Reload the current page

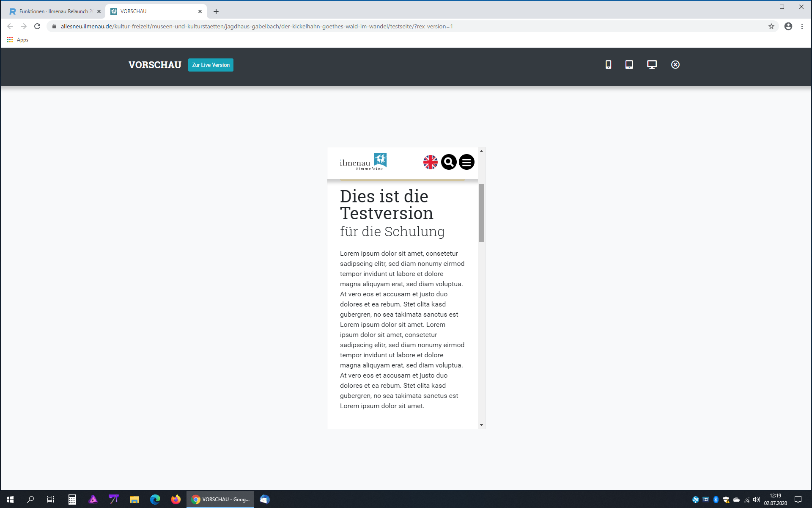pyautogui.click(x=37, y=26)
